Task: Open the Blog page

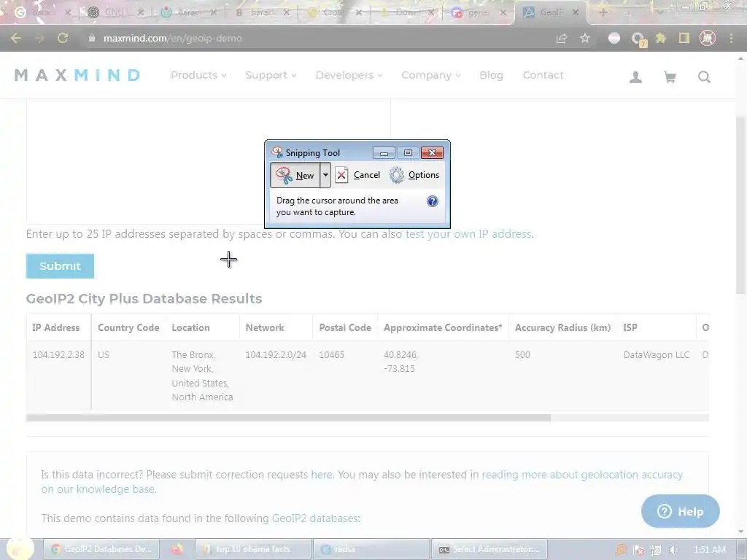Action: (x=491, y=75)
